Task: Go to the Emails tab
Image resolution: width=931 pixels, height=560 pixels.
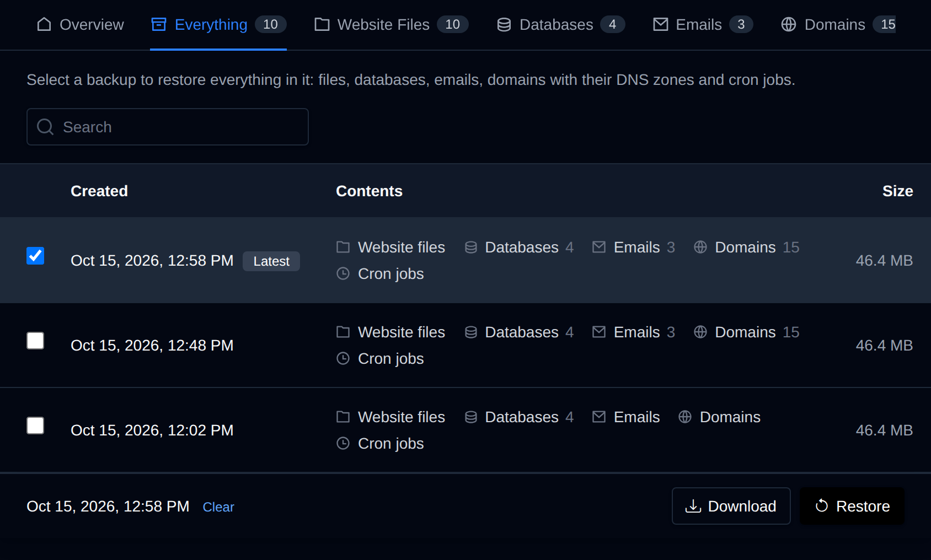Action: [703, 25]
